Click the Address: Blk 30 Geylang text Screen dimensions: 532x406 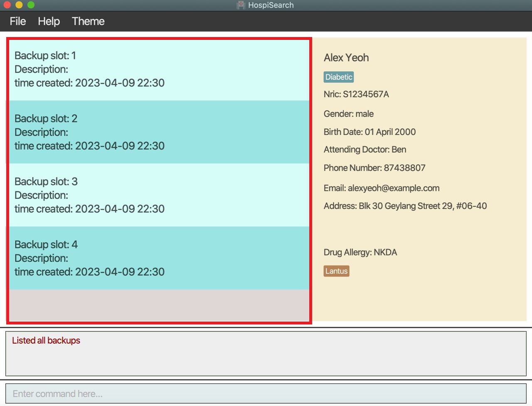405,206
